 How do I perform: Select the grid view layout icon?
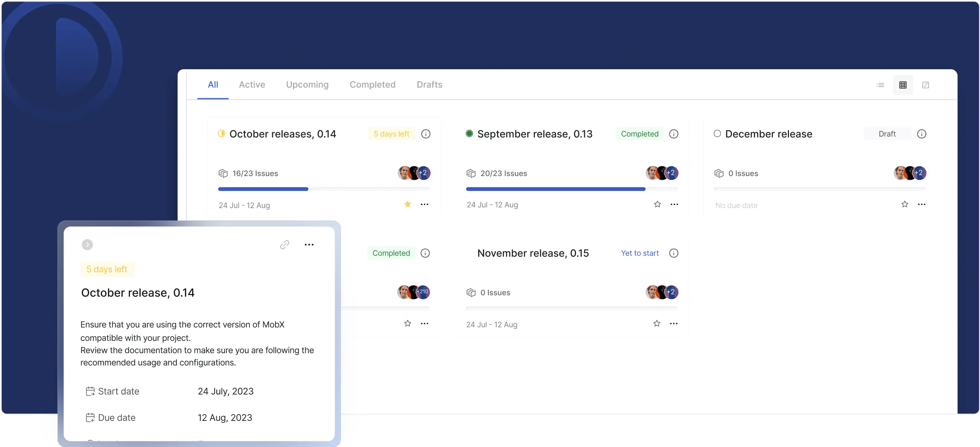point(903,85)
